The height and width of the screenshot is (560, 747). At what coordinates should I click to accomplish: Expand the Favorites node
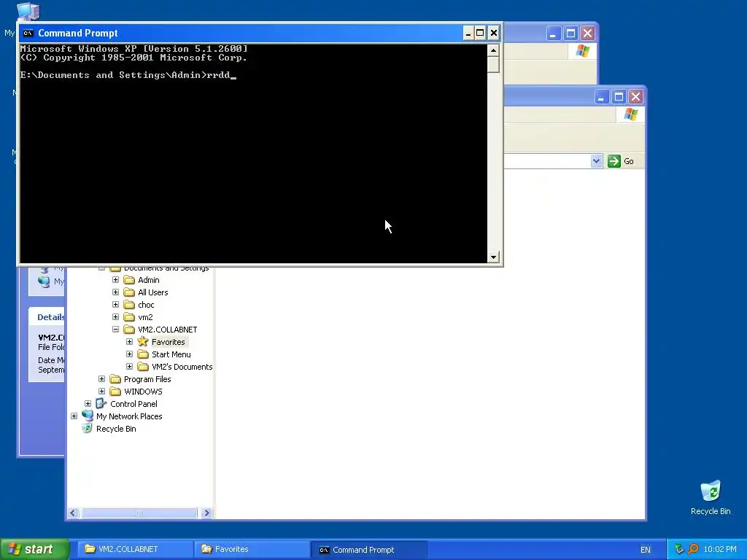(129, 341)
